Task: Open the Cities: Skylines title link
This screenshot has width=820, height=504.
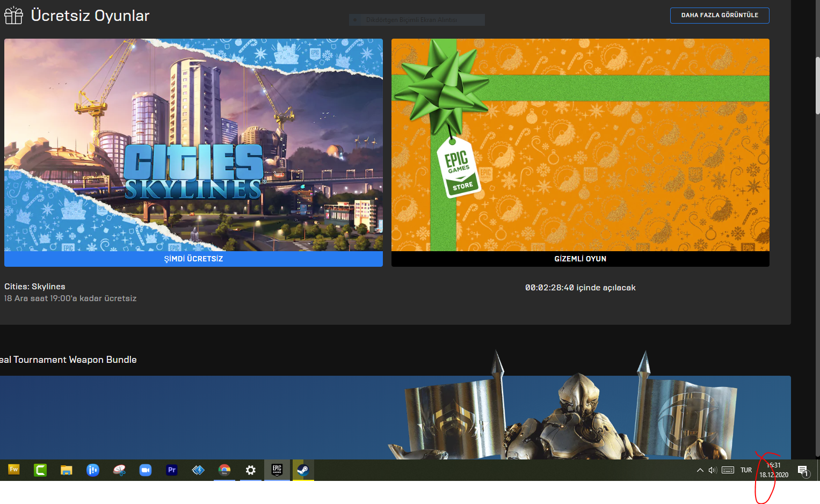Action: (35, 287)
